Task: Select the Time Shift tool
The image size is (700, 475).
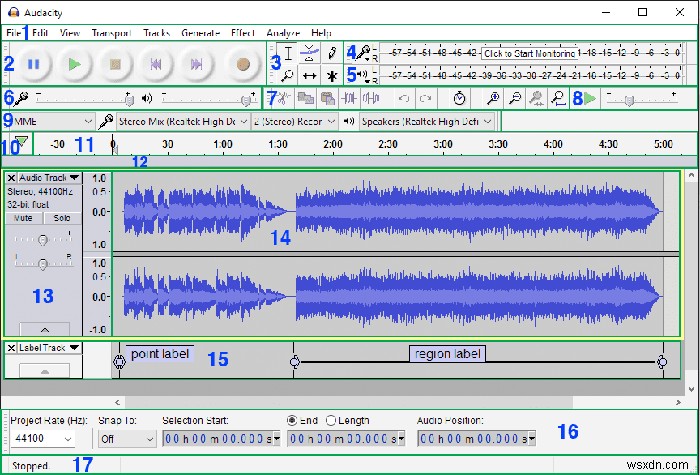Action: pyautogui.click(x=310, y=75)
